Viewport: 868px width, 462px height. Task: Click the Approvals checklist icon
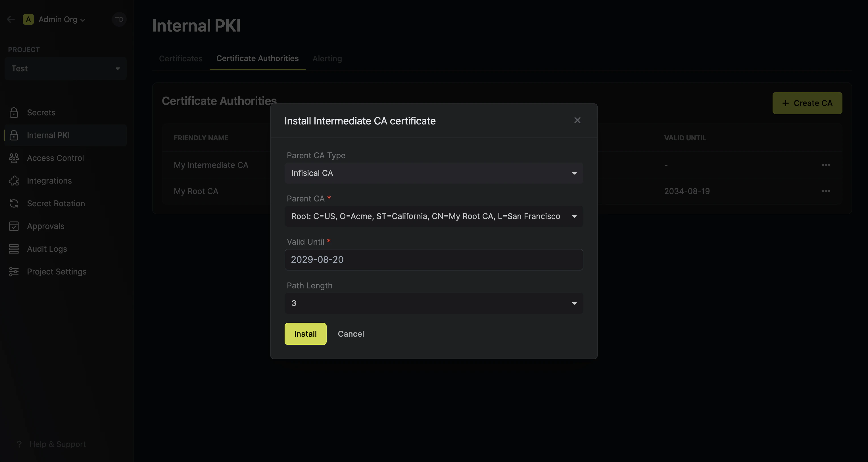pos(14,226)
